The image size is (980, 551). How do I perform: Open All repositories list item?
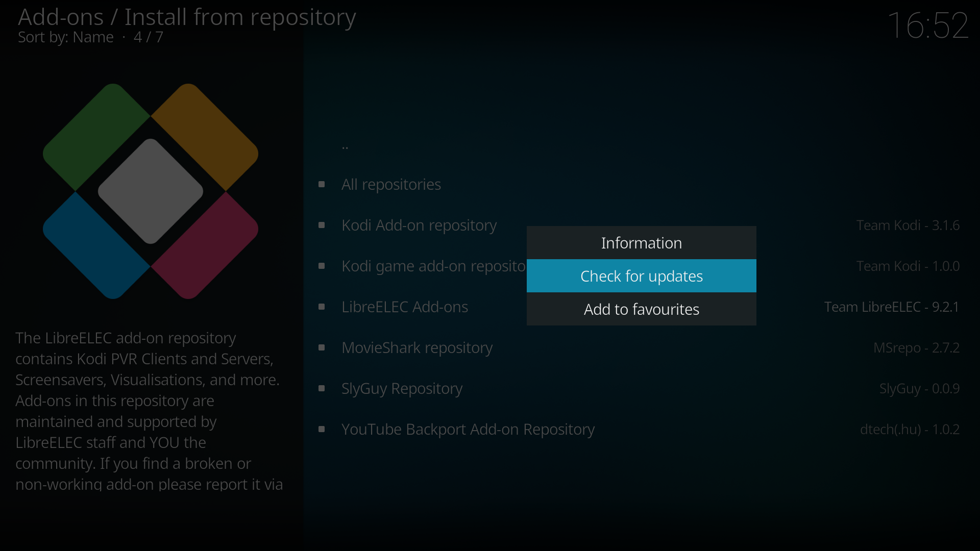pyautogui.click(x=391, y=184)
